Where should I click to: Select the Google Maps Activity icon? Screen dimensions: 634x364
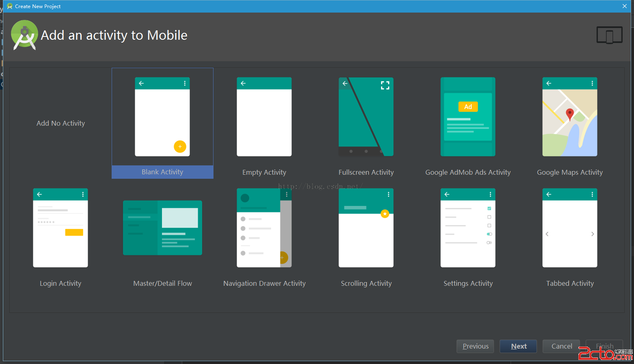point(569,117)
